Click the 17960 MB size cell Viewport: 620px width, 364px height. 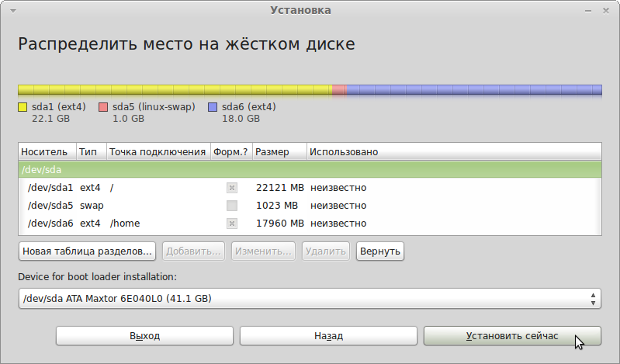point(280,224)
